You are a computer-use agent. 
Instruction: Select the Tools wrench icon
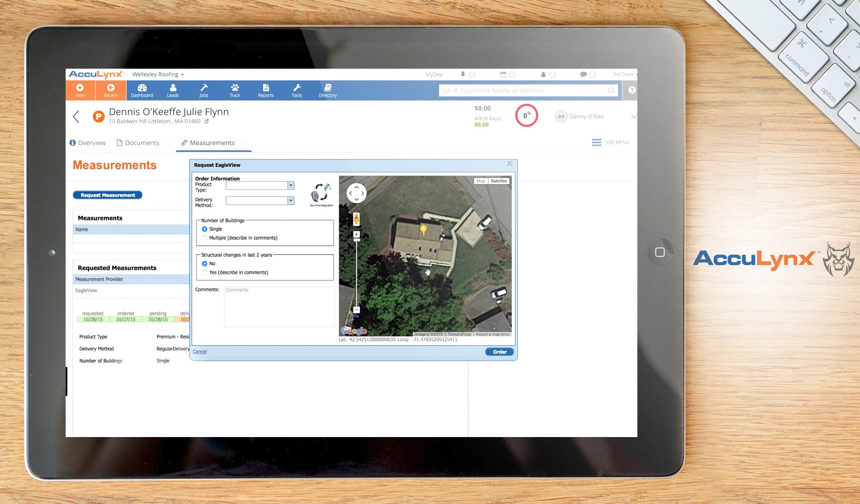pyautogui.click(x=296, y=90)
